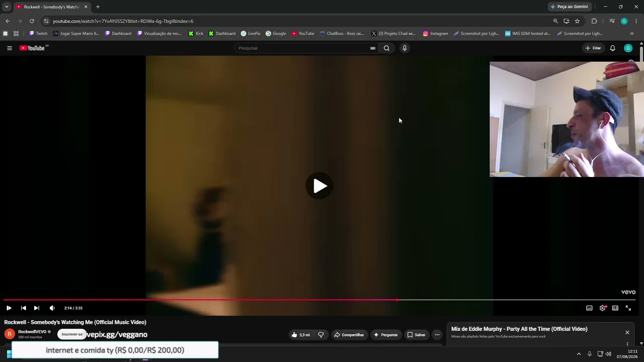Open the Chrome three-dot menu
644x362 pixels.
click(636, 21)
